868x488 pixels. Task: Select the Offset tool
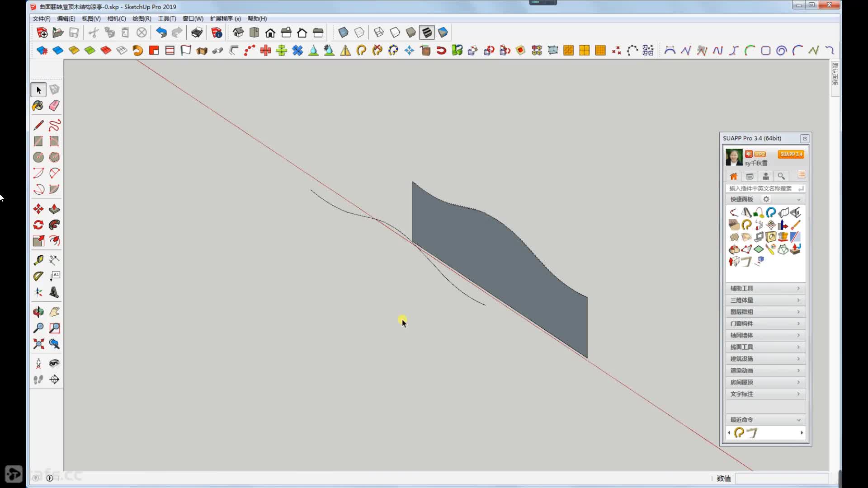pos(54,240)
